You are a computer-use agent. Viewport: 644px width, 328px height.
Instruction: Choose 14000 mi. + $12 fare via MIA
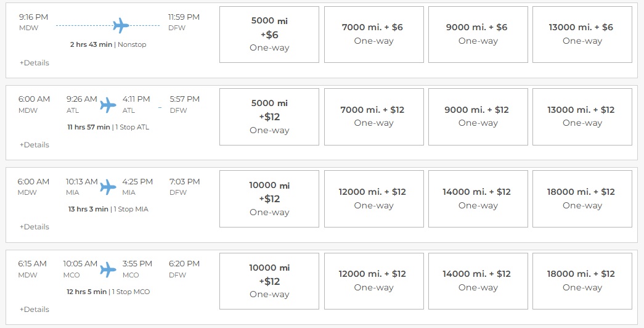click(x=478, y=199)
